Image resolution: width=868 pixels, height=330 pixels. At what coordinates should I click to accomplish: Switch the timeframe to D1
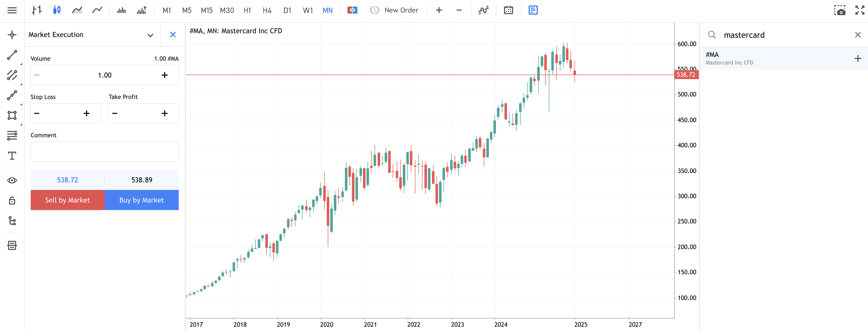coord(287,10)
